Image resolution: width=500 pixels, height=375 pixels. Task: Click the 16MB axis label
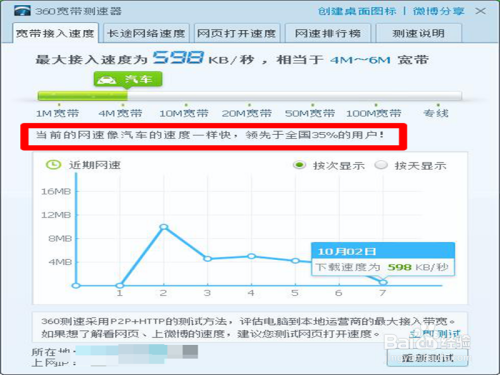(56, 192)
